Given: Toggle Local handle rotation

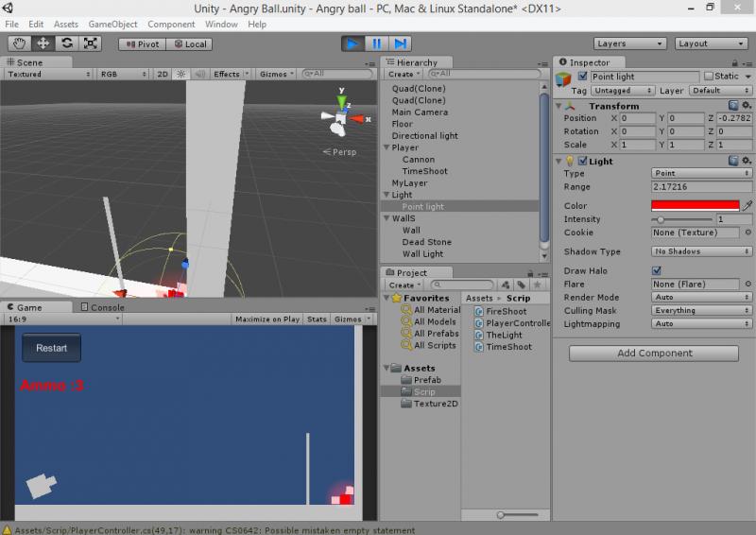Looking at the screenshot, I should 189,43.
